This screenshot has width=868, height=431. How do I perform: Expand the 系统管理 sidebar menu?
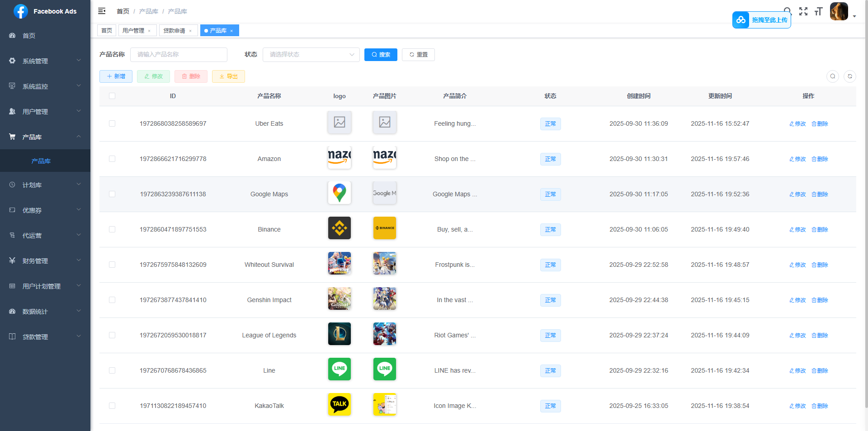click(x=45, y=61)
